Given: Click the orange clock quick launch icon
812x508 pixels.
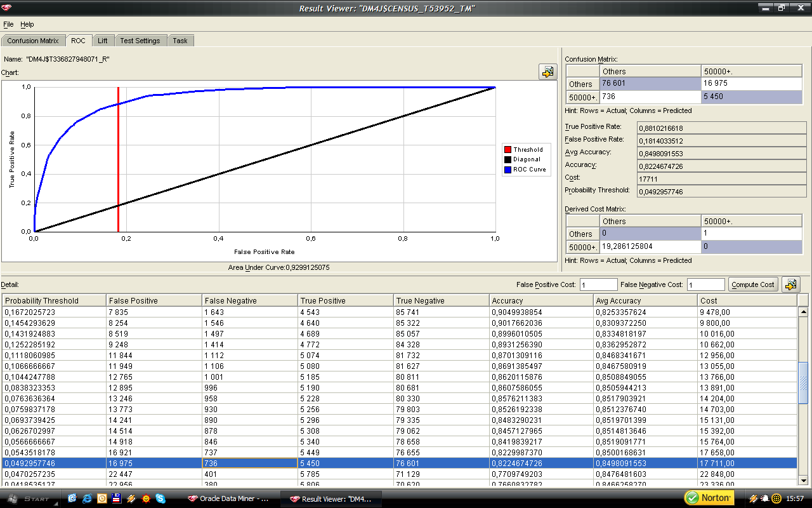Looking at the screenshot, I should click(101, 498).
